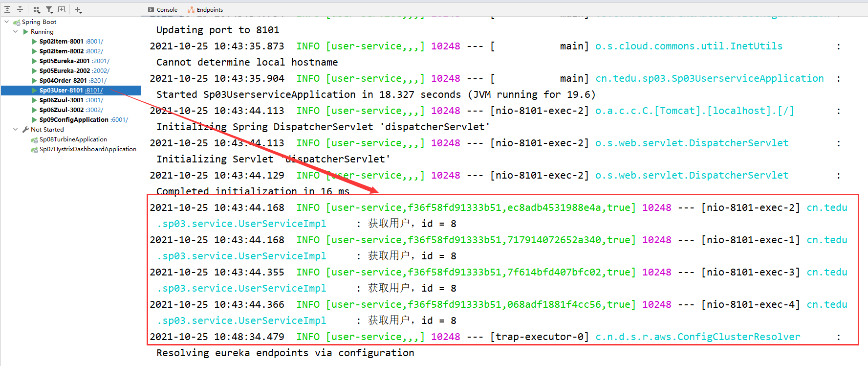The width and height of the screenshot is (868, 366).
Task: Collapse the Running group chevron
Action: [x=15, y=32]
